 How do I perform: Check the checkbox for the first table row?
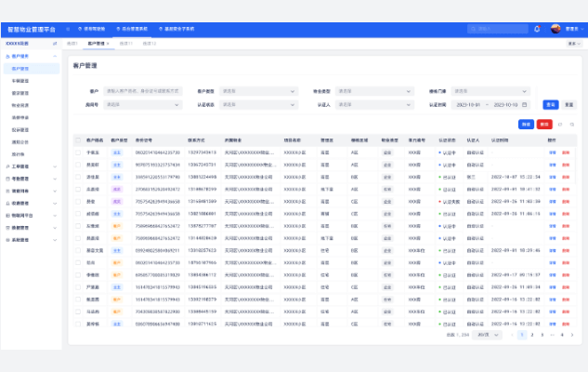click(78, 152)
